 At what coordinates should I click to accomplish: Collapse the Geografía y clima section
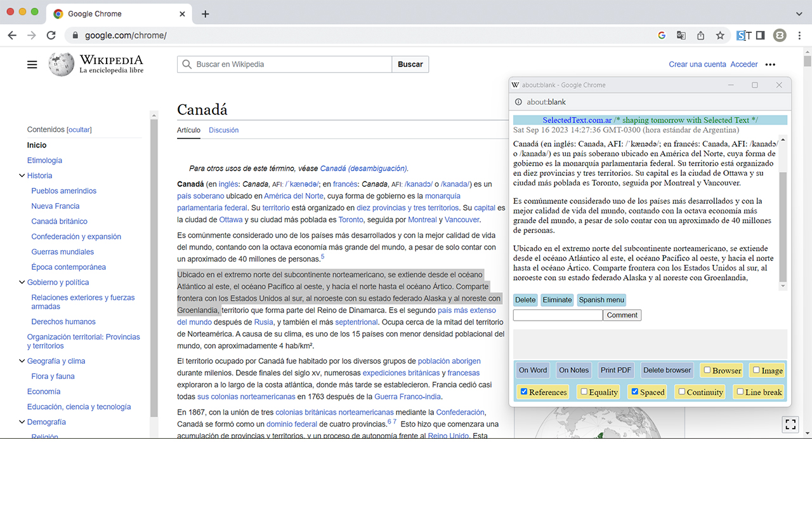[x=22, y=361]
